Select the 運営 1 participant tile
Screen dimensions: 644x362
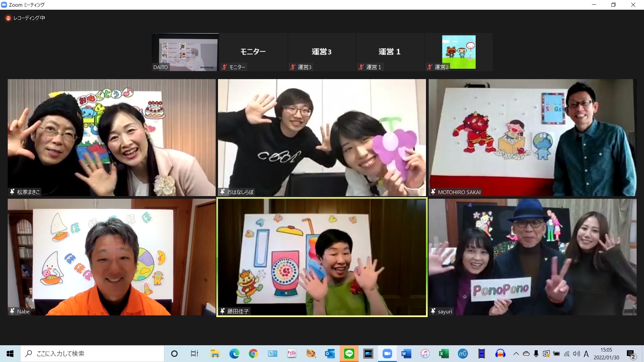pos(390,52)
